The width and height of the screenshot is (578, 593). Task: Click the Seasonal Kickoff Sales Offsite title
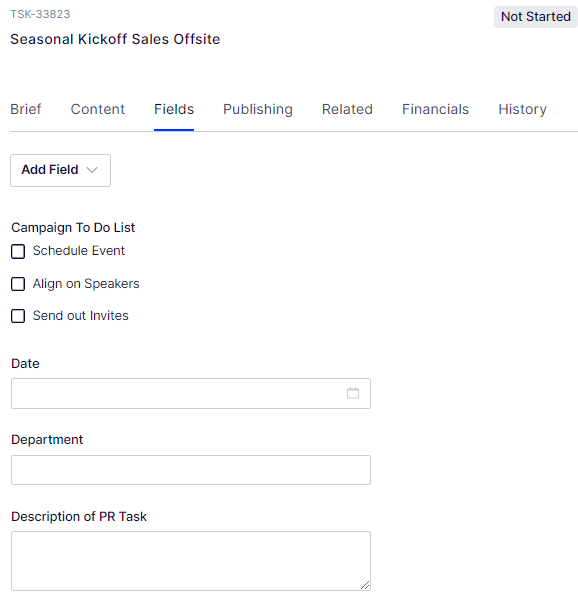click(x=115, y=39)
